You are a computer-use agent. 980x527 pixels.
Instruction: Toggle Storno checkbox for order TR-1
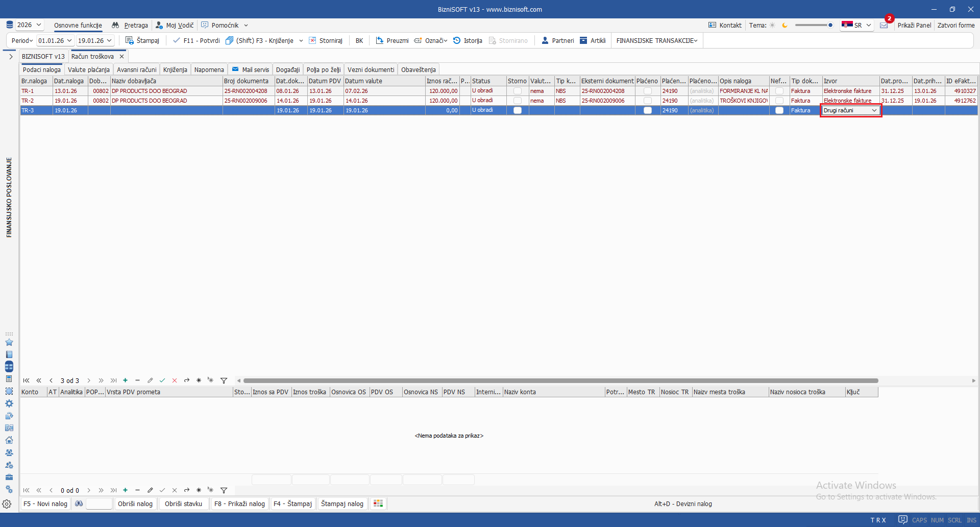[518, 91]
